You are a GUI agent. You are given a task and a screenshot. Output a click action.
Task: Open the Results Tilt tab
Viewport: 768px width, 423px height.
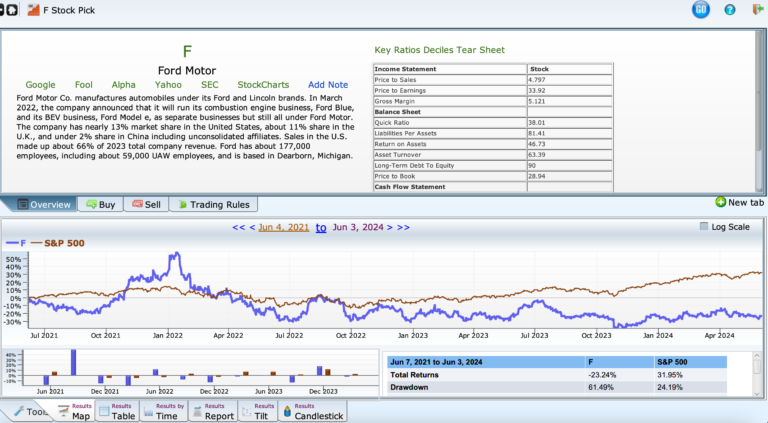pyautogui.click(x=258, y=411)
